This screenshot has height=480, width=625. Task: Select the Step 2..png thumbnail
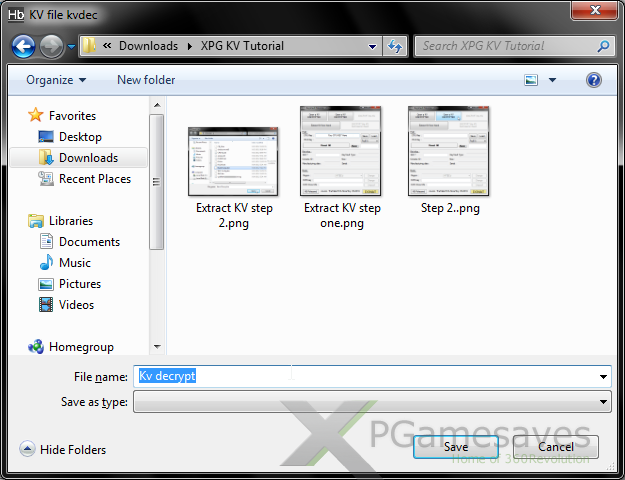448,160
